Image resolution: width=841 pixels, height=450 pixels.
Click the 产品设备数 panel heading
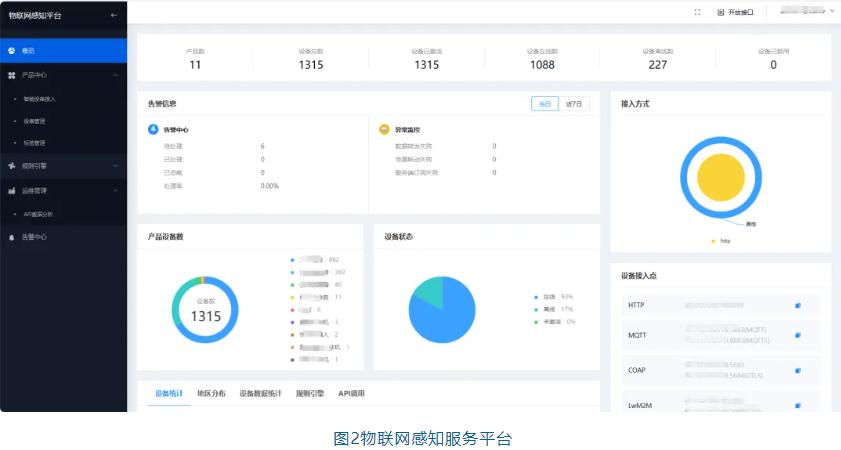click(x=166, y=237)
